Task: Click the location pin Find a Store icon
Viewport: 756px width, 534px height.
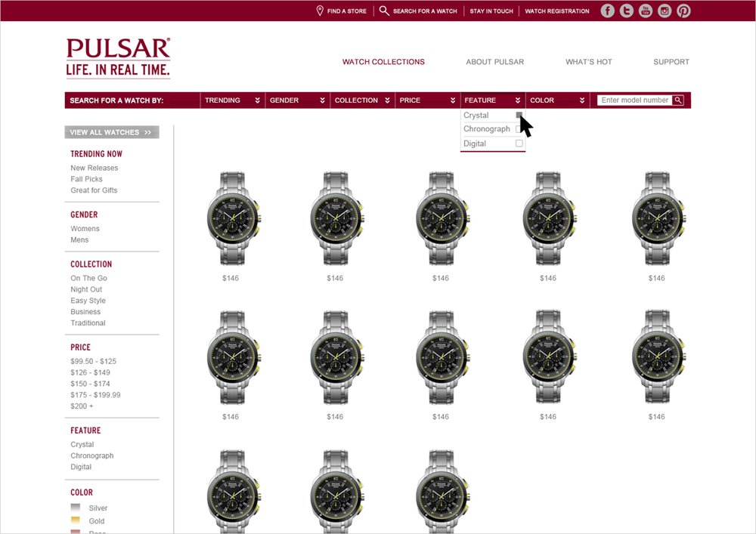Action: pos(320,11)
